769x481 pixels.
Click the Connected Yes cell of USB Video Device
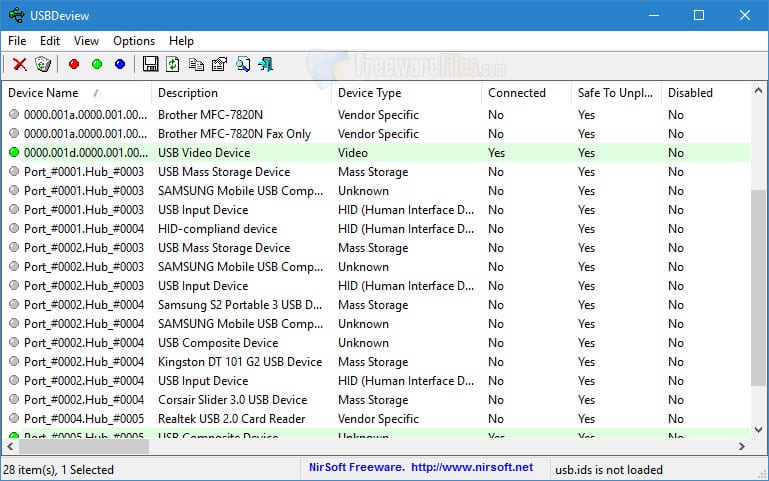[x=496, y=152]
